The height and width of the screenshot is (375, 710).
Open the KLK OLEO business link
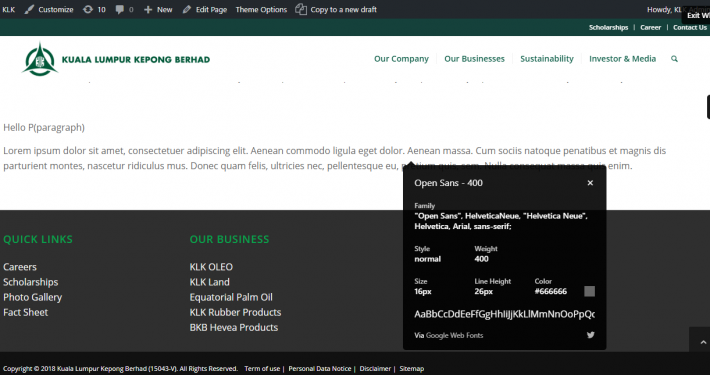click(211, 267)
